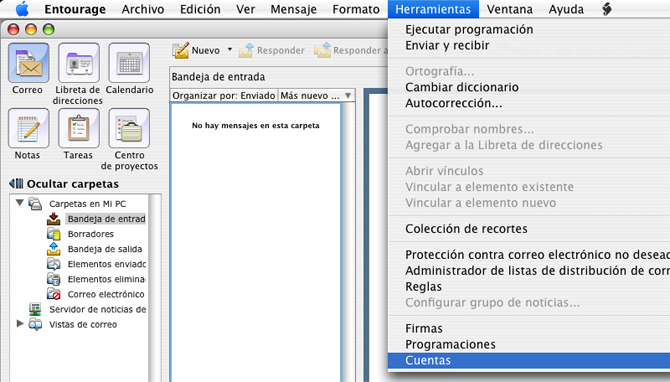Open the Ver menu

point(246,9)
